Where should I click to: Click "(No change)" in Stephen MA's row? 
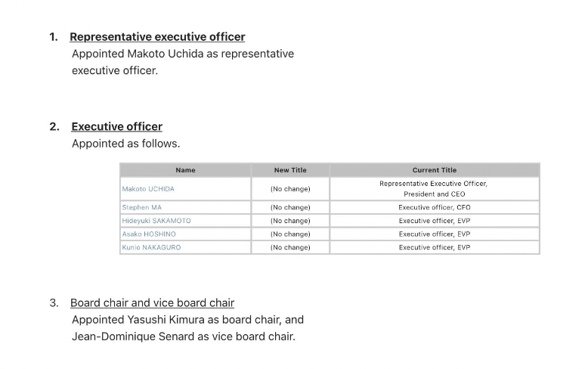[x=290, y=207]
